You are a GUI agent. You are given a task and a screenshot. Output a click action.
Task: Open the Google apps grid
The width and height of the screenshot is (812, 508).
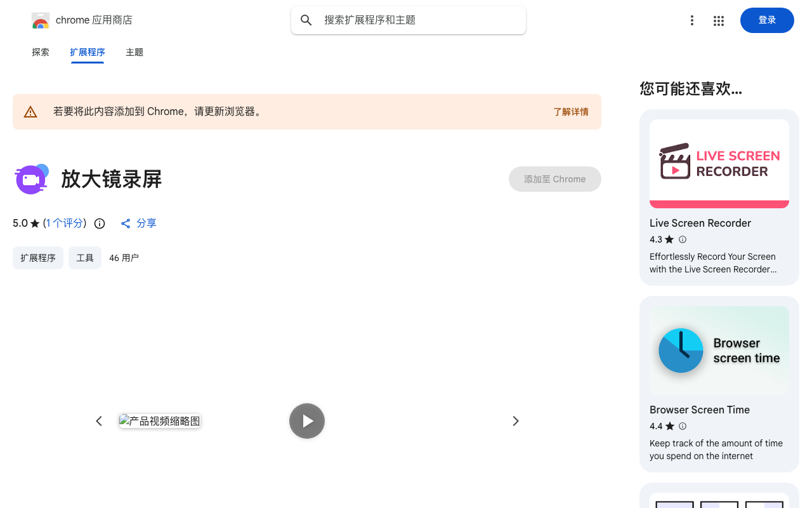(719, 20)
